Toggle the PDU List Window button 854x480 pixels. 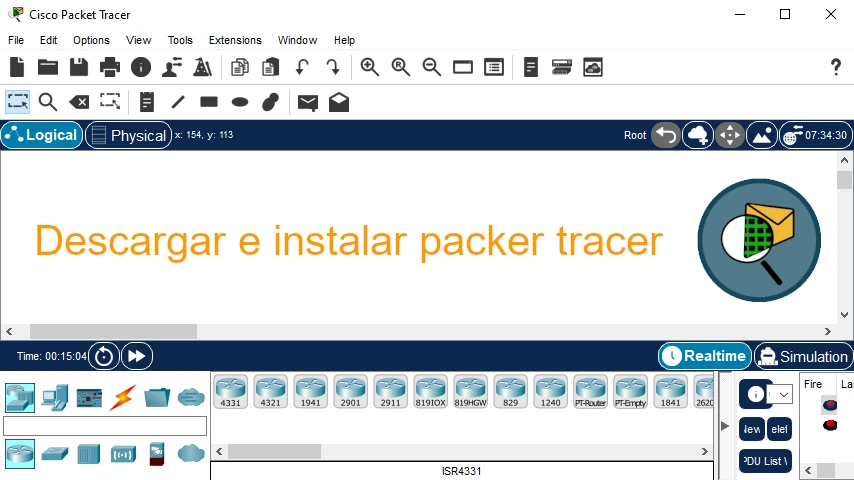pyautogui.click(x=765, y=461)
